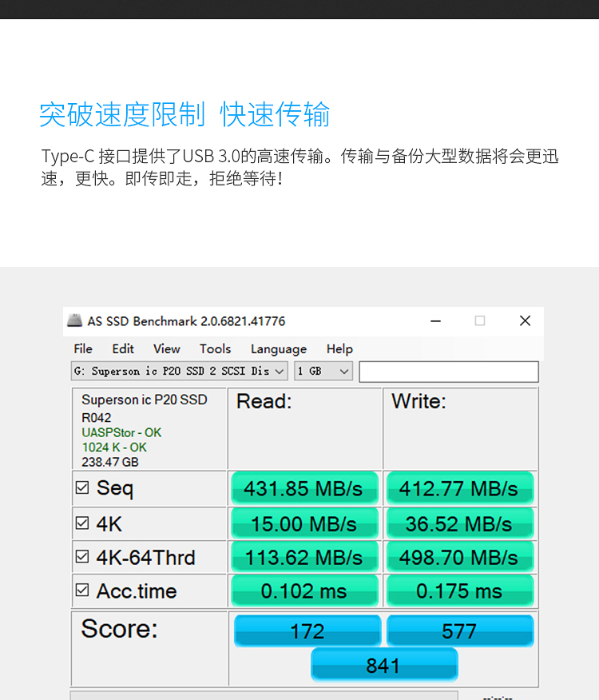Click the R042 firmware version text
Screen dimensions: 599x700
coord(97,417)
